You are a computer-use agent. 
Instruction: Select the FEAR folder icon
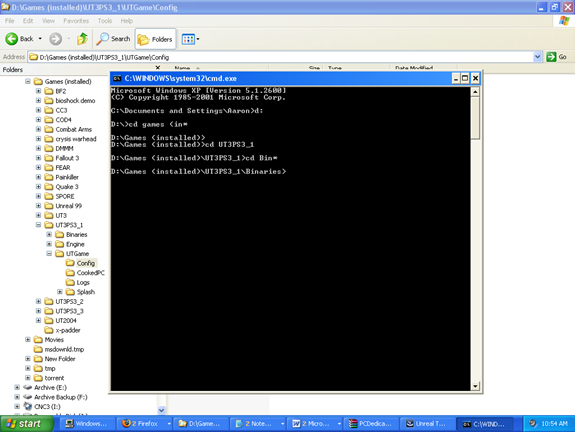(x=49, y=167)
